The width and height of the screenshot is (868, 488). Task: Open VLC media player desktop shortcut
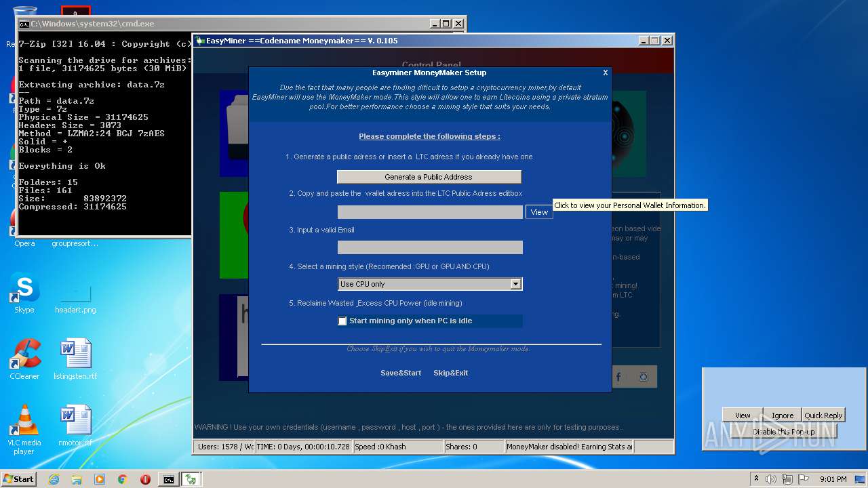click(x=24, y=430)
